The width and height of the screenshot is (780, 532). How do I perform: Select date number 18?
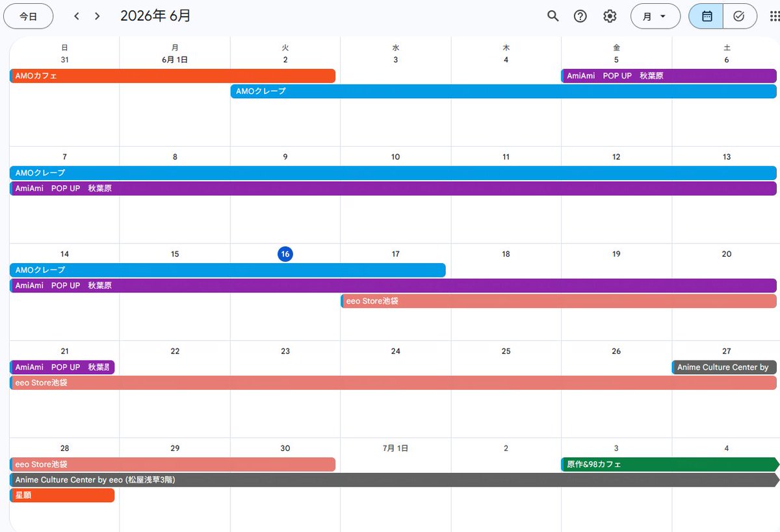[506, 254]
